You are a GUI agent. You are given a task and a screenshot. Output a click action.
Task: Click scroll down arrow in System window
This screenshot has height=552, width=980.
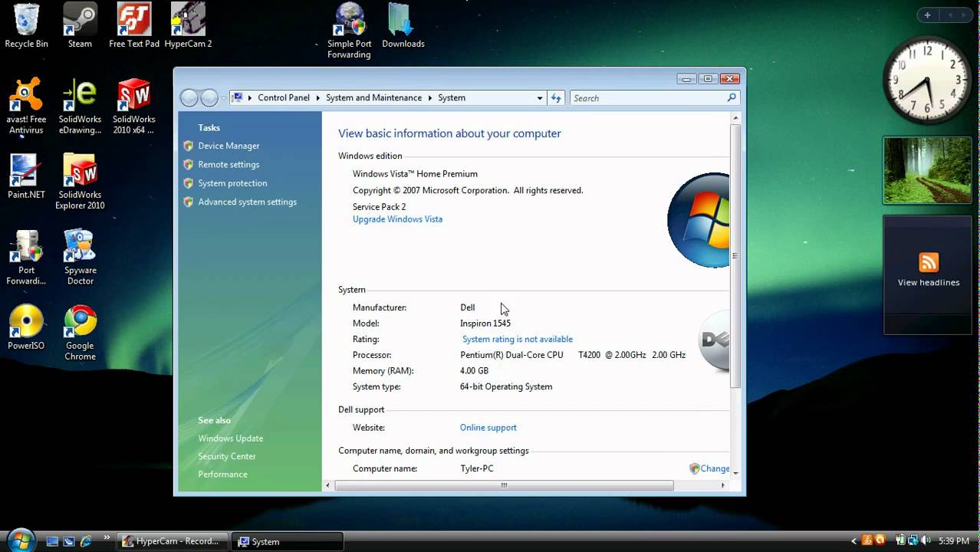[735, 472]
